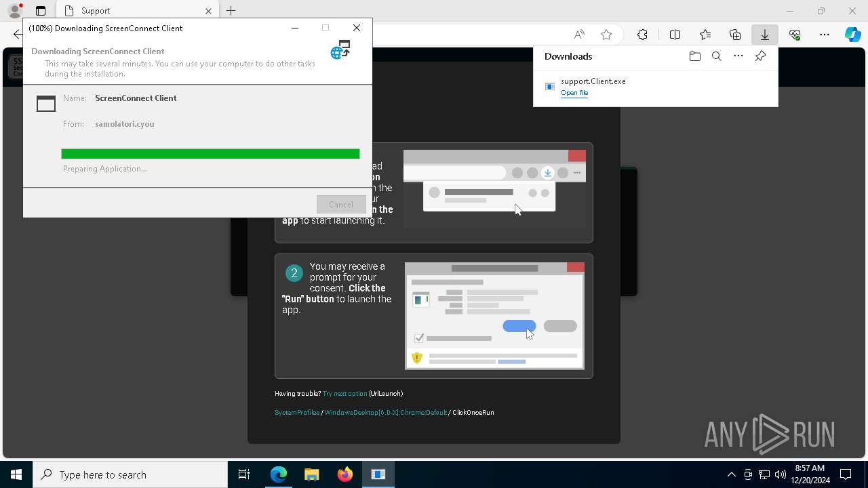The height and width of the screenshot is (488, 868).
Task: Minimize the ScreenConnect download dialog
Action: pos(295,28)
